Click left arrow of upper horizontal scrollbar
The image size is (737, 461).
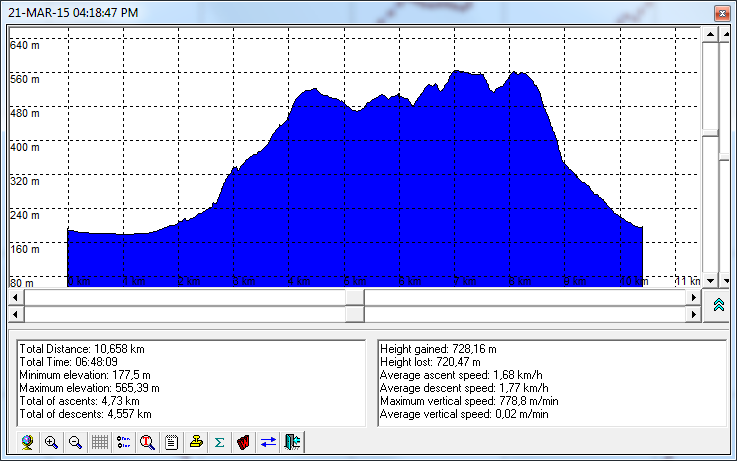[16, 297]
